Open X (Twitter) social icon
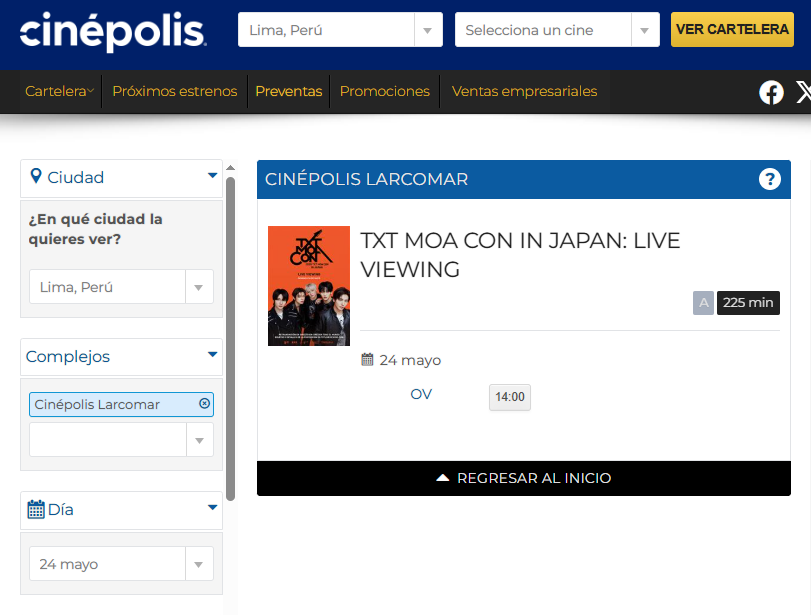811x615 pixels. coord(803,93)
